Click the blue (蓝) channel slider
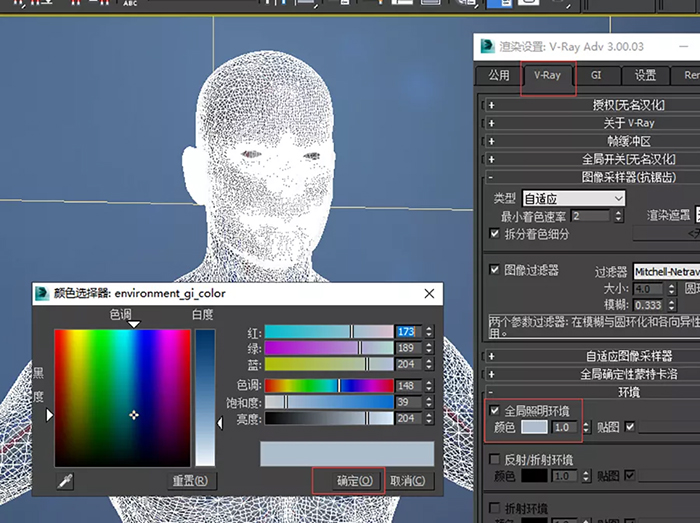 pyautogui.click(x=329, y=364)
